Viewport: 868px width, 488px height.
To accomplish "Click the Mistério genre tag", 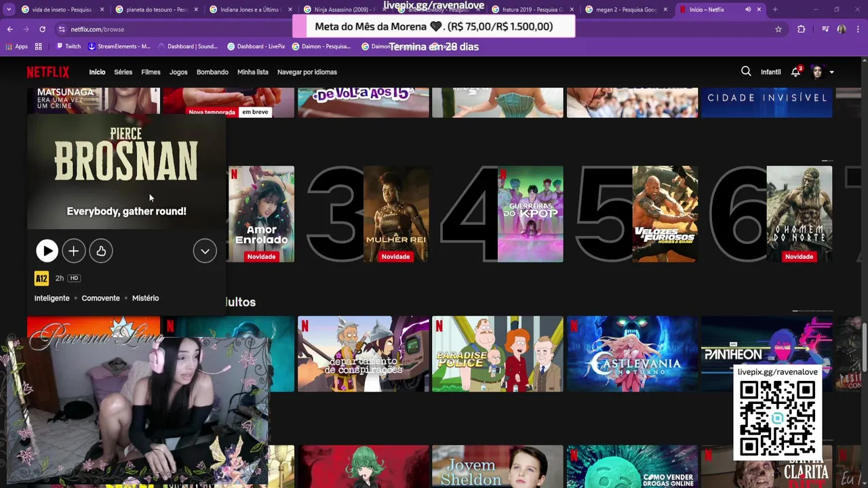I will tap(146, 298).
